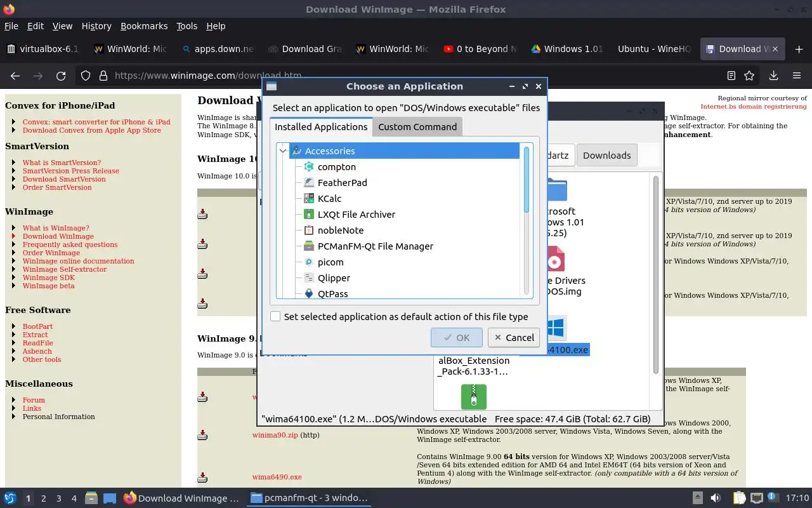Viewport: 812px width, 508px height.
Task: Open the volume control tray icon
Action: (x=716, y=498)
